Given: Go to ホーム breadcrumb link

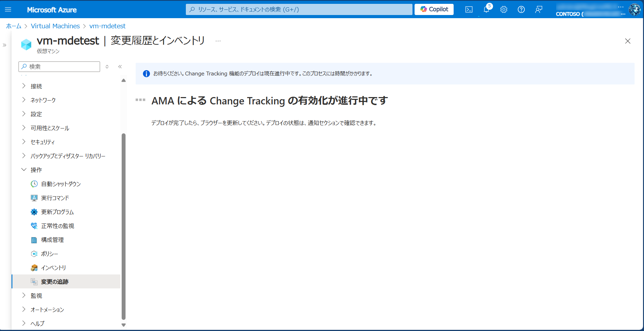Looking at the screenshot, I should [x=14, y=26].
